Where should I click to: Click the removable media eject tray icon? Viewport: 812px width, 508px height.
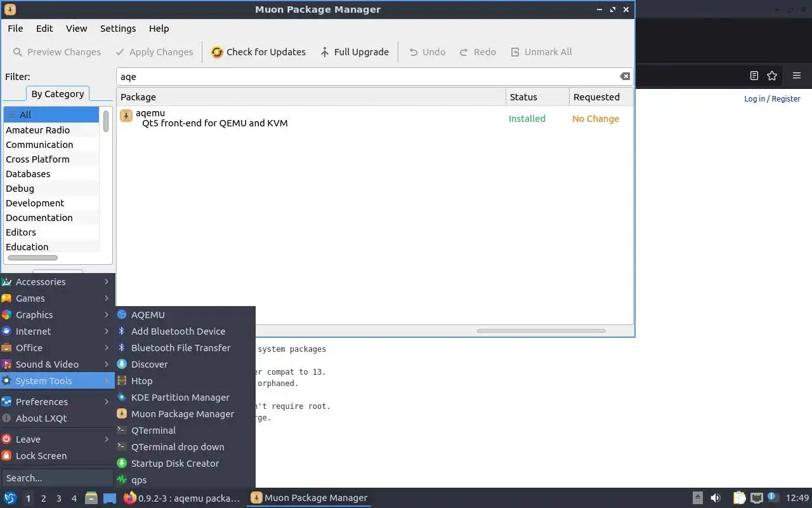[x=697, y=498]
